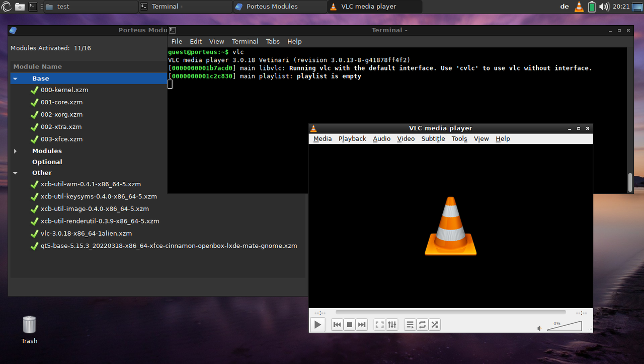This screenshot has width=644, height=364.
Task: Open the Terminal Help menu
Action: [x=294, y=41]
